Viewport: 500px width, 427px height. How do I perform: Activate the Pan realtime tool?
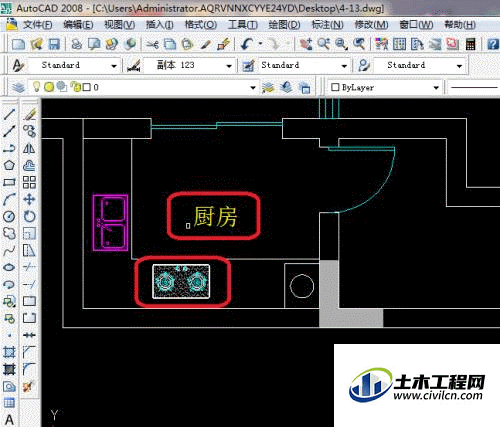tap(306, 44)
